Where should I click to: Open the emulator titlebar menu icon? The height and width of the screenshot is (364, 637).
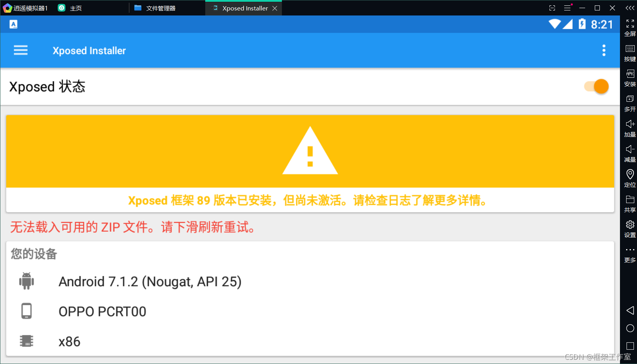point(567,8)
